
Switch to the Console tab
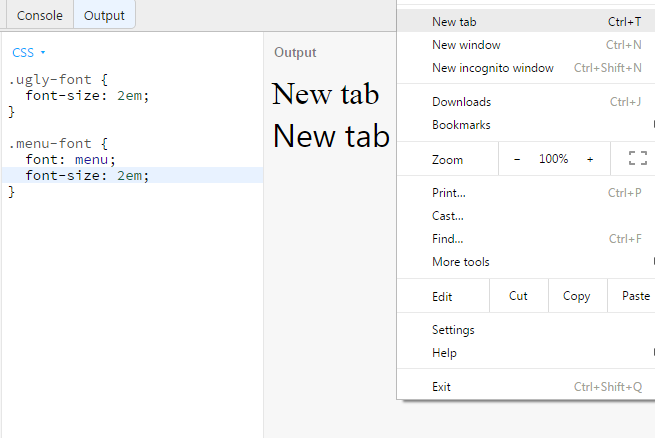click(x=40, y=15)
